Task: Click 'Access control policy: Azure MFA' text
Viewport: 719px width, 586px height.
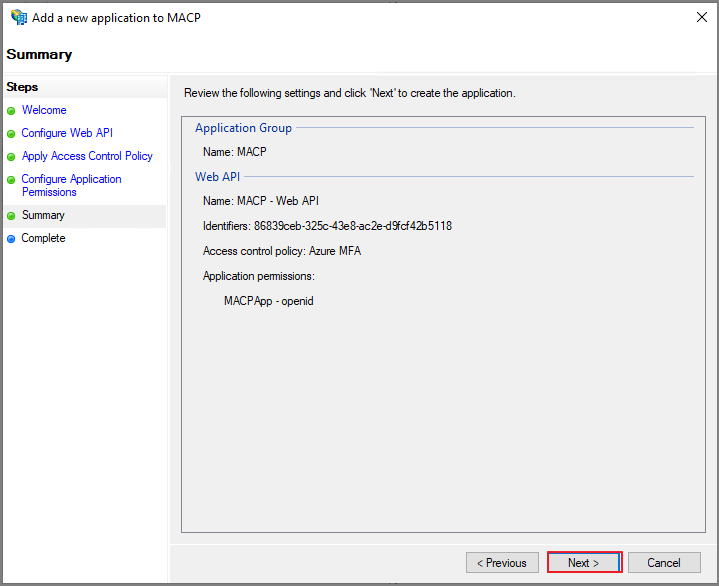Action: (282, 251)
